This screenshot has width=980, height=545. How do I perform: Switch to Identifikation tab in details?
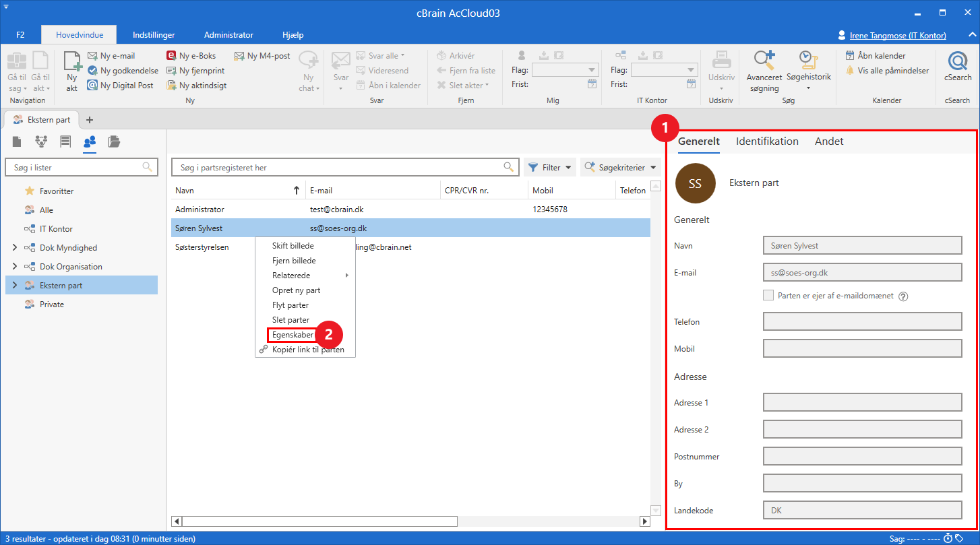(x=767, y=141)
